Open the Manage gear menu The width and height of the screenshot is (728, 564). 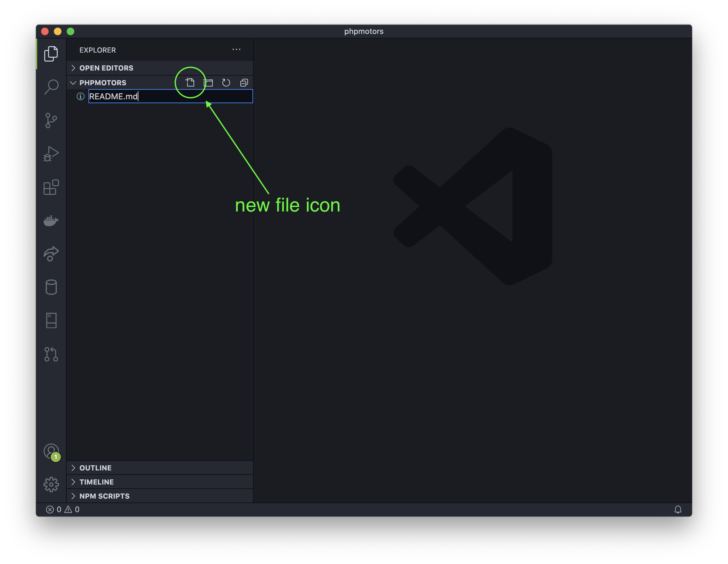pos(51,484)
